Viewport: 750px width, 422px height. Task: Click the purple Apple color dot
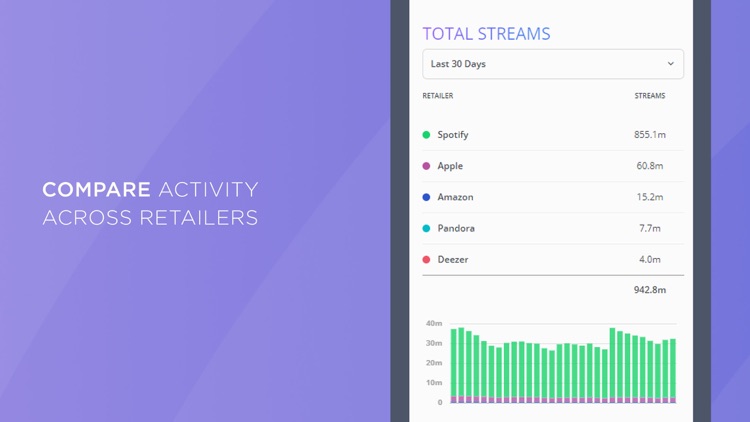[x=426, y=166]
